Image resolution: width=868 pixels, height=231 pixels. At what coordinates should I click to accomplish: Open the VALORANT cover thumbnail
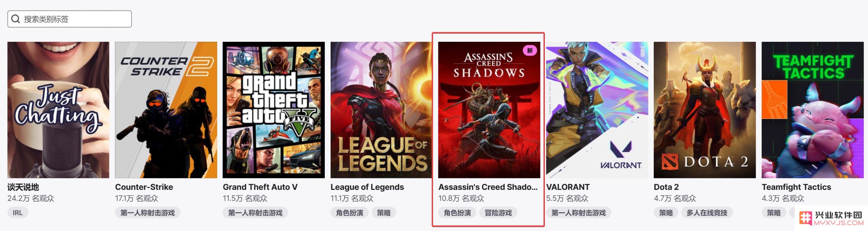597,110
